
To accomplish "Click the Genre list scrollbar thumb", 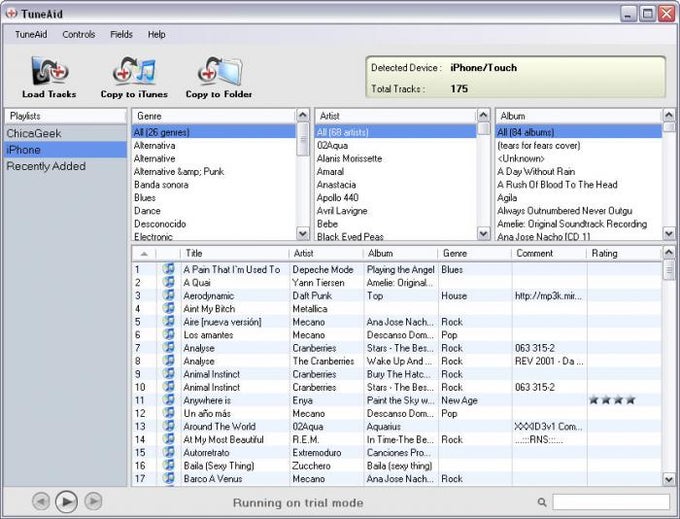I will tap(303, 139).
